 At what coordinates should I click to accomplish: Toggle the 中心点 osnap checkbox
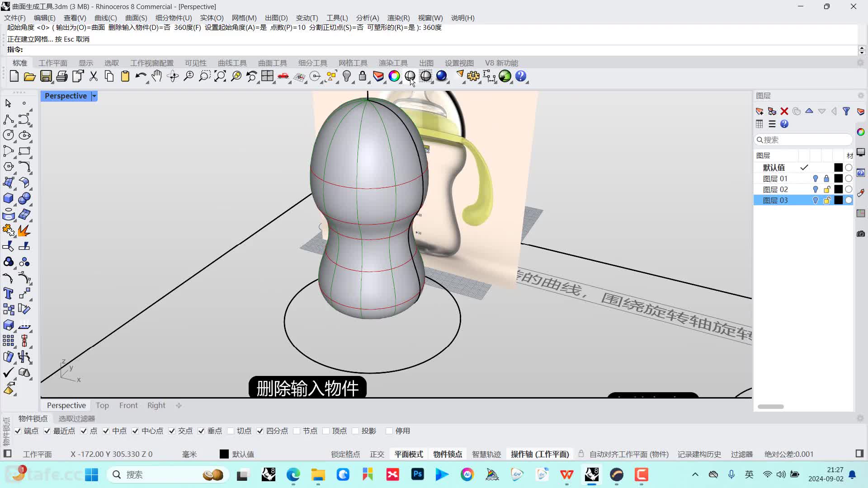135,431
